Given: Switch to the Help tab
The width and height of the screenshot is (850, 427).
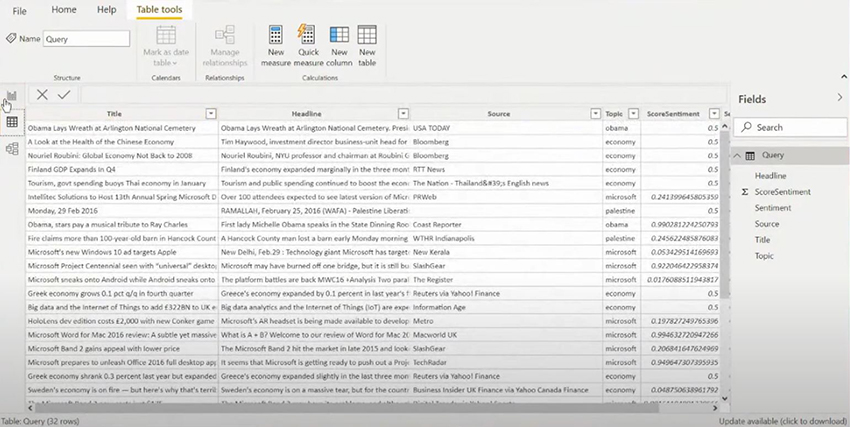Looking at the screenshot, I should [x=106, y=10].
